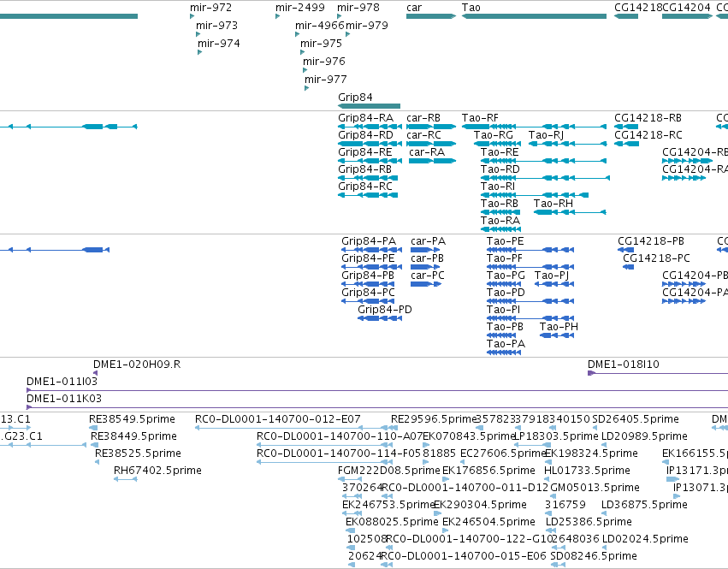
Task: Select EST RE38549.5prime
Action: pyautogui.click(x=93, y=428)
